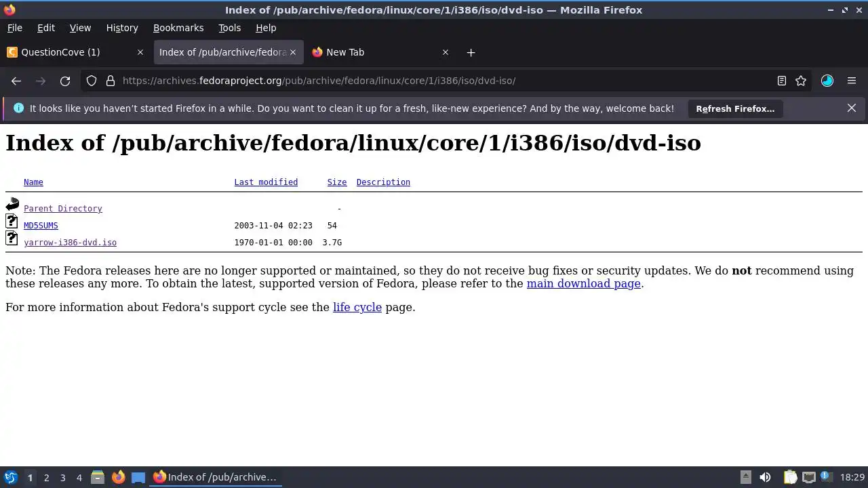Click the removable media tray icon
Screen dimensions: 868x488
point(745,477)
